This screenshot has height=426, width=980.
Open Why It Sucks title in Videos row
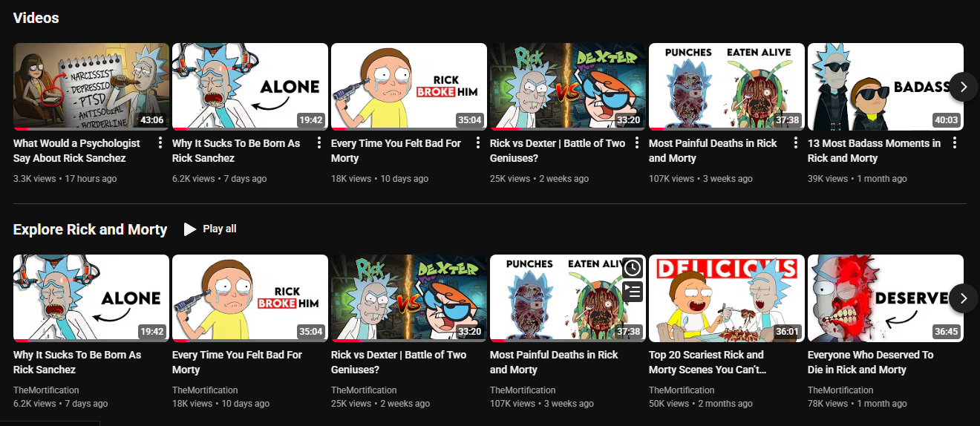[x=236, y=151]
